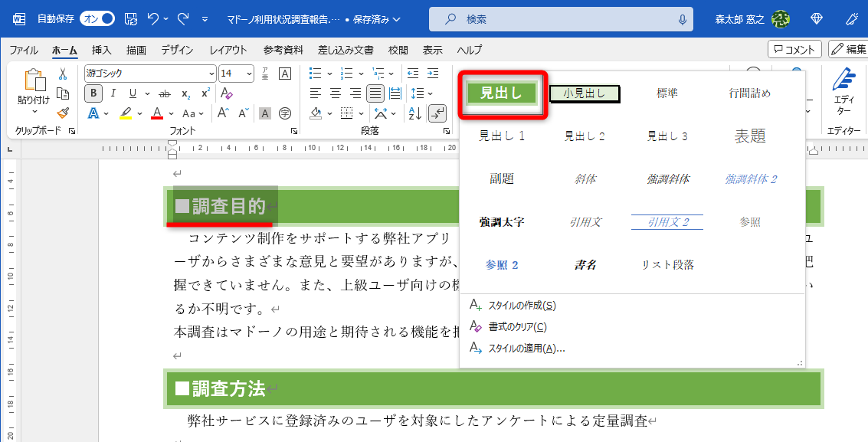Apply bold formatting to selected text
Image resolution: width=868 pixels, height=442 pixels.
coord(93,93)
